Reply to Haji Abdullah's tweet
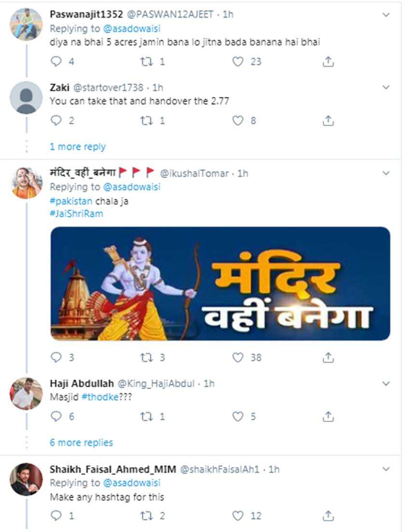Screen dimensions: 410x532 (56, 416)
